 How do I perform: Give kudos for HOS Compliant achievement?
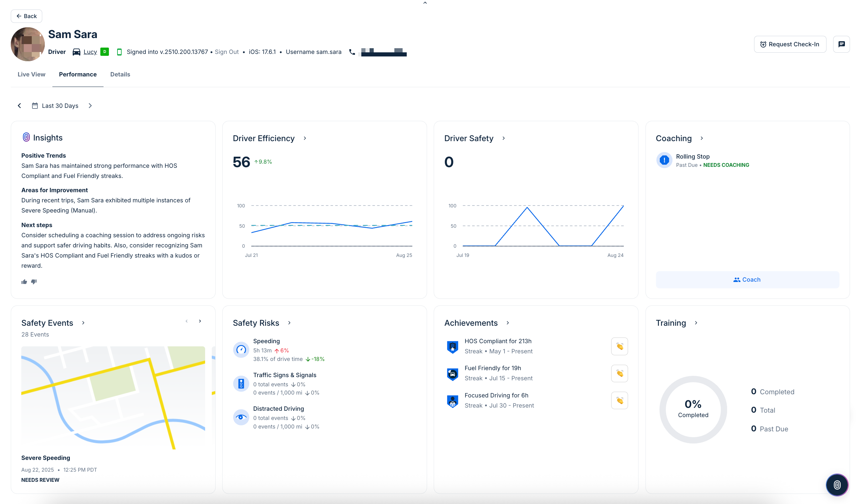(619, 346)
